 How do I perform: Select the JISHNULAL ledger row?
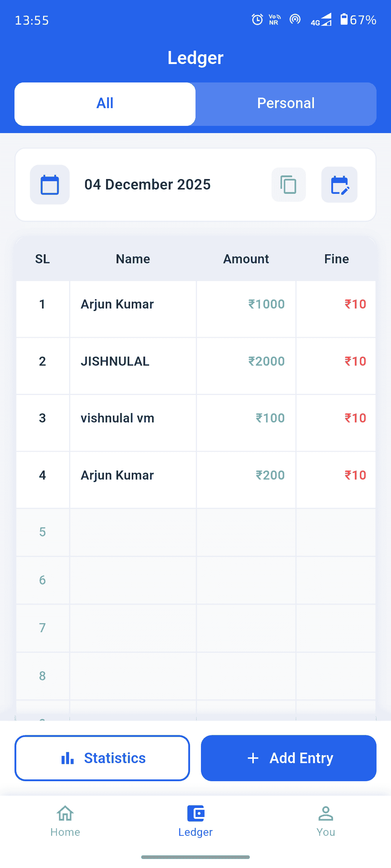115,362
